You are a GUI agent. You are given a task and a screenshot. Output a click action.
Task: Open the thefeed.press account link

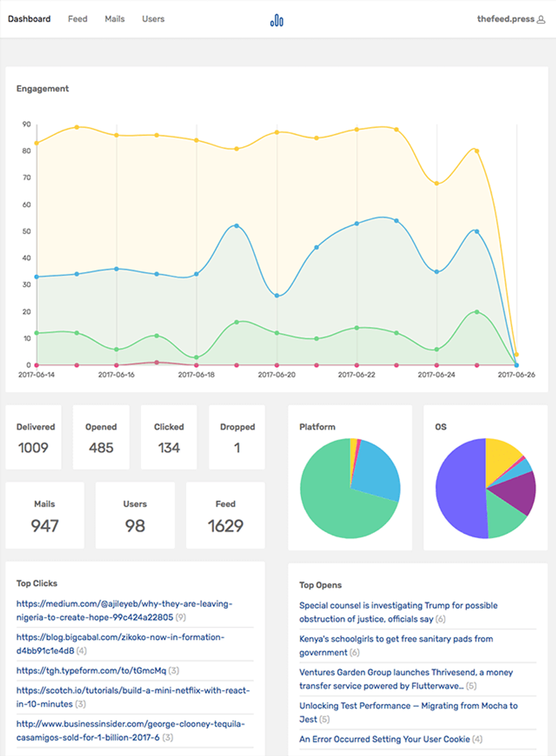click(x=505, y=19)
